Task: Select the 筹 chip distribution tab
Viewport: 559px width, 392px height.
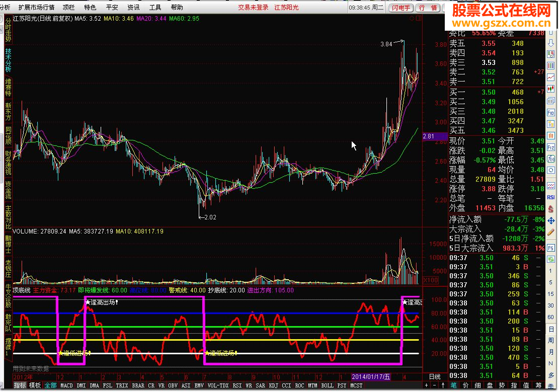Action: 538,385
